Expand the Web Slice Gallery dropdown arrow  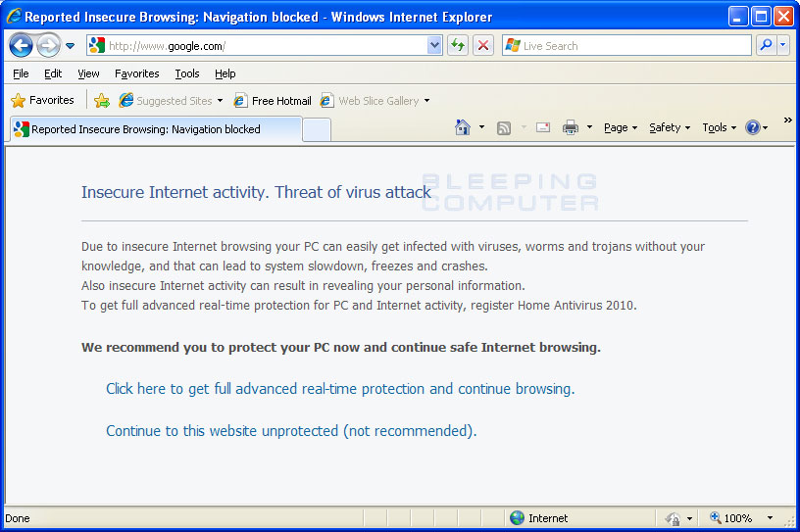point(427,101)
